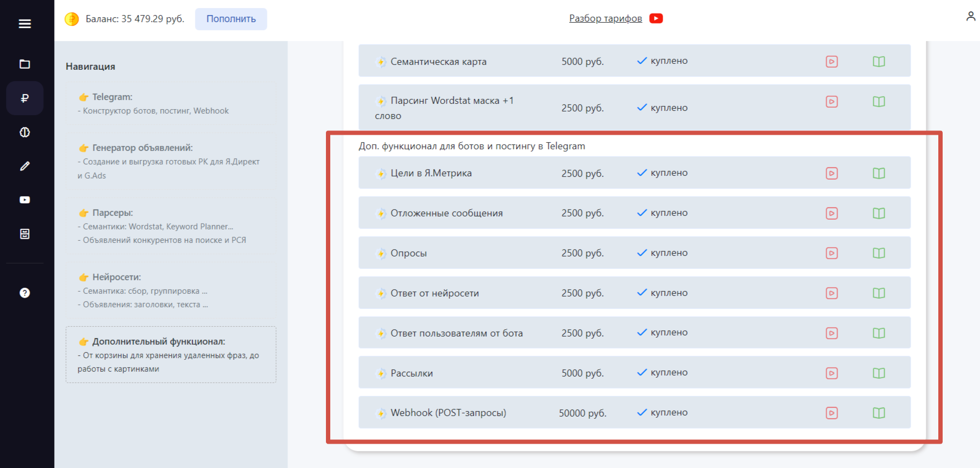Click the Рассылки row title
Viewport: 980px width, 468px height.
click(411, 373)
